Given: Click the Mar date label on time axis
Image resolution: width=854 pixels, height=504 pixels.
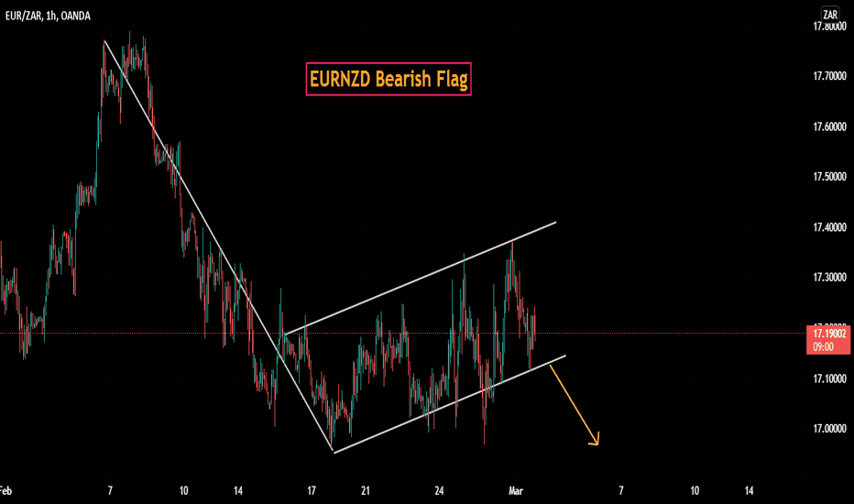Looking at the screenshot, I should (515, 490).
